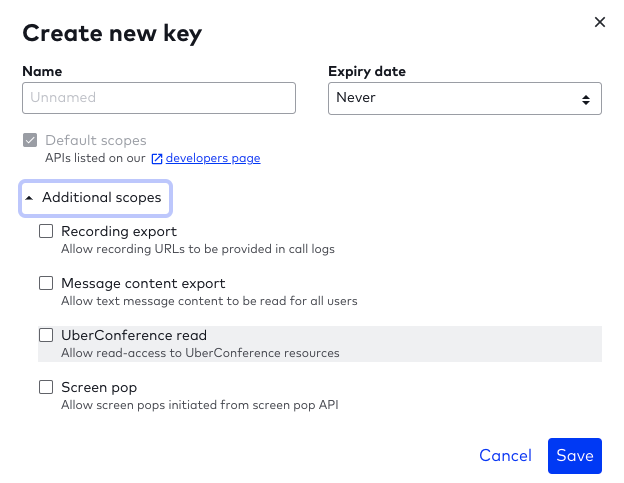This screenshot has width=624, height=483.
Task: Click the collapse triangle beside Additional scopes
Action: pos(29,198)
